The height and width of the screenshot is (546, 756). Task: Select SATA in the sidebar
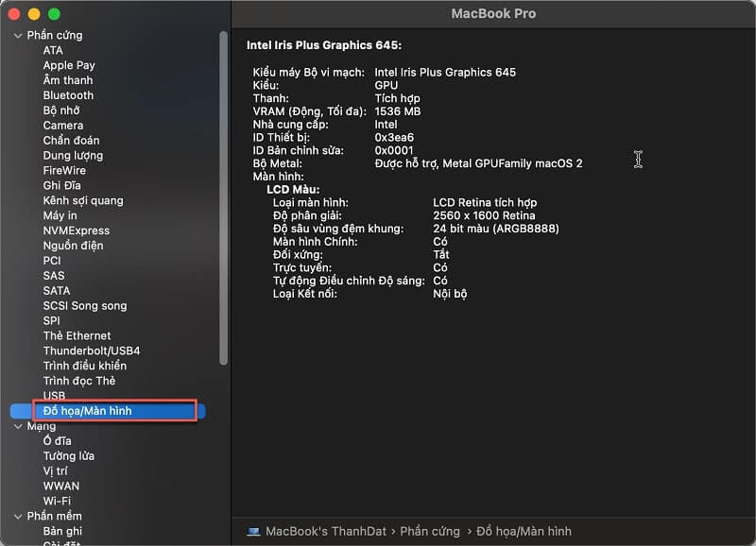coord(57,291)
